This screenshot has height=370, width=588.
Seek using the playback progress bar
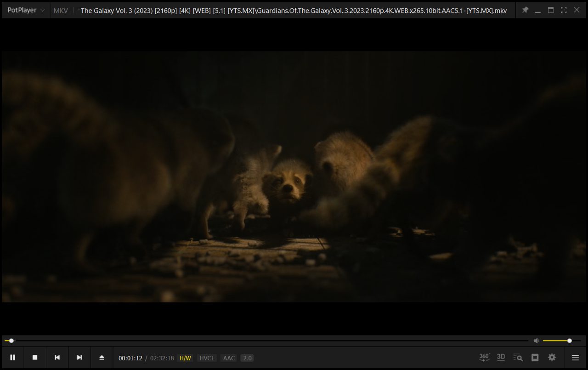click(x=266, y=341)
